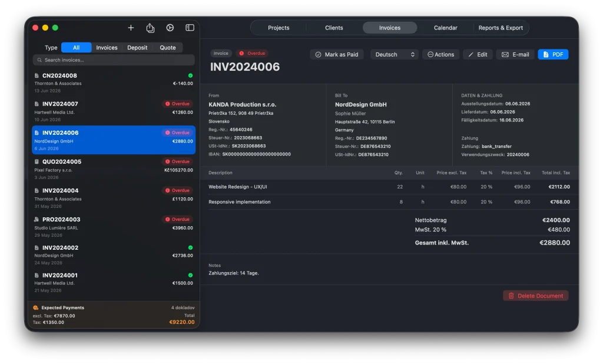Select the INV2024004 Thornton & Associates row
Image resolution: width=603 pixels, height=364 pixels.
click(114, 198)
